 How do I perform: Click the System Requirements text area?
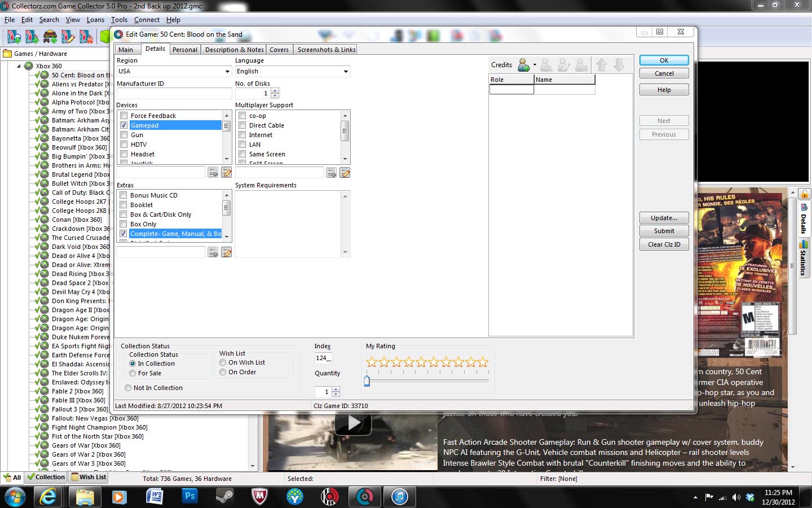point(293,224)
